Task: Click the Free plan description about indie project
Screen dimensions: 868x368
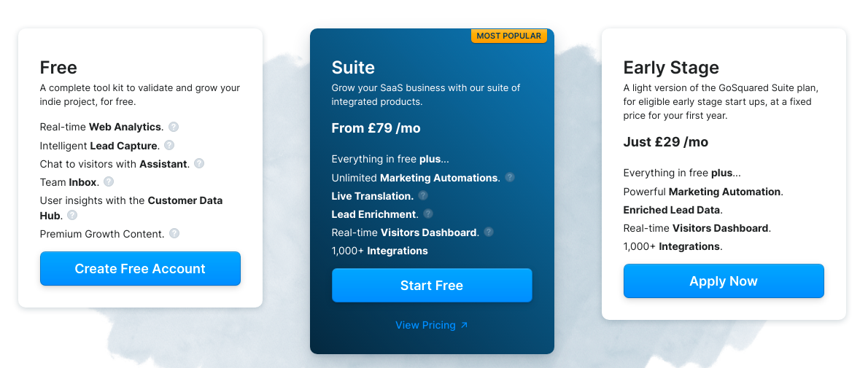Action: pos(140,95)
